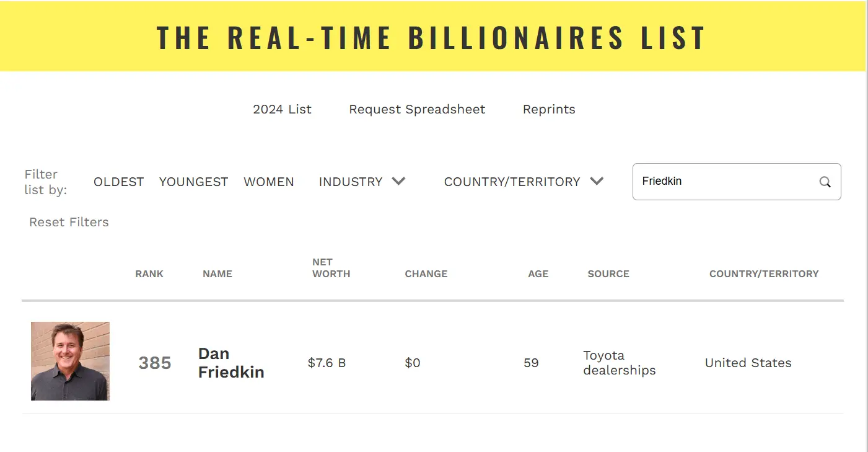Click Dan Friedkin's profile photo
The height and width of the screenshot is (452, 868).
(x=70, y=361)
